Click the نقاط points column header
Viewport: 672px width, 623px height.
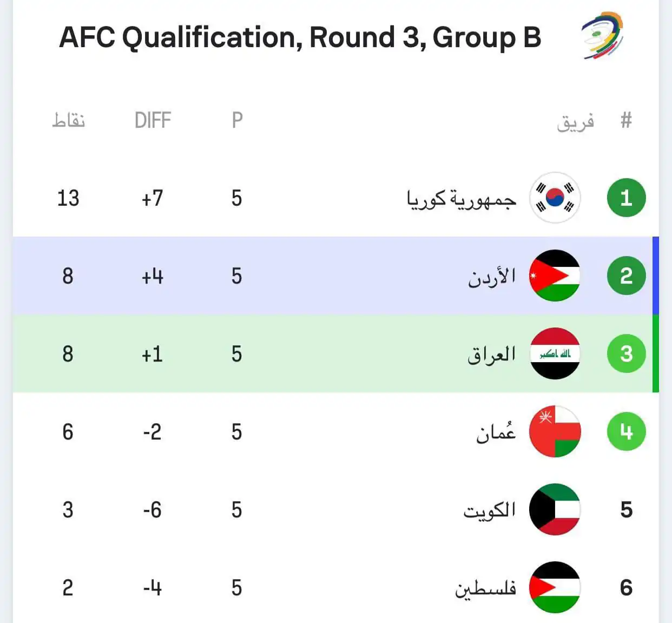(69, 120)
